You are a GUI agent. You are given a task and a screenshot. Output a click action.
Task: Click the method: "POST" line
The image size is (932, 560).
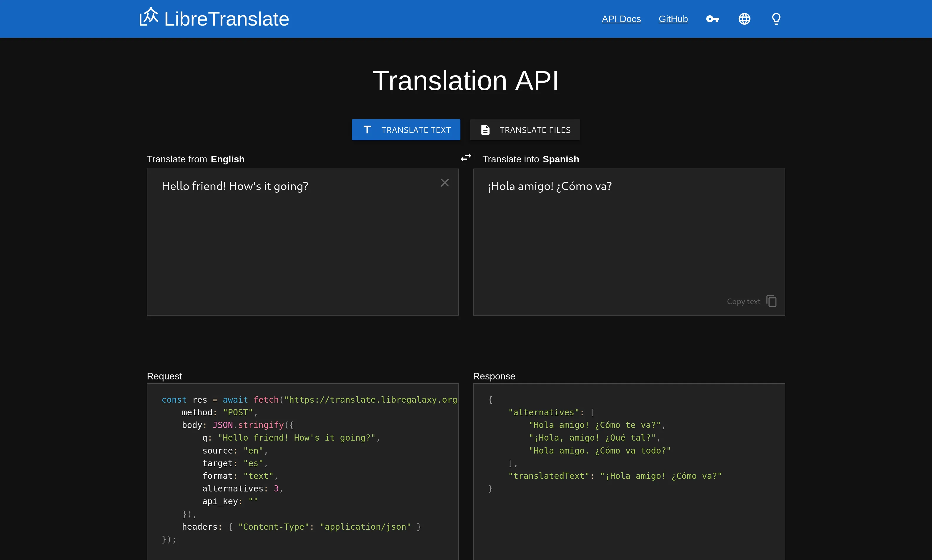tap(219, 412)
